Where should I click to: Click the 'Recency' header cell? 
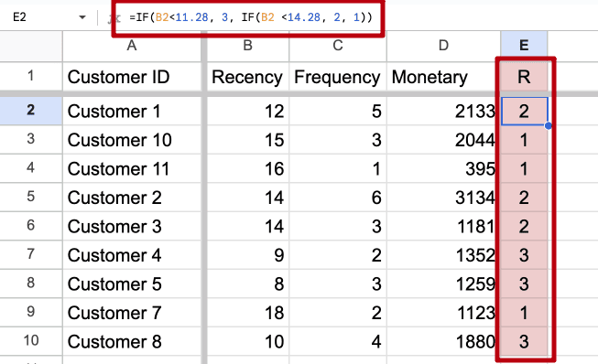click(x=248, y=77)
